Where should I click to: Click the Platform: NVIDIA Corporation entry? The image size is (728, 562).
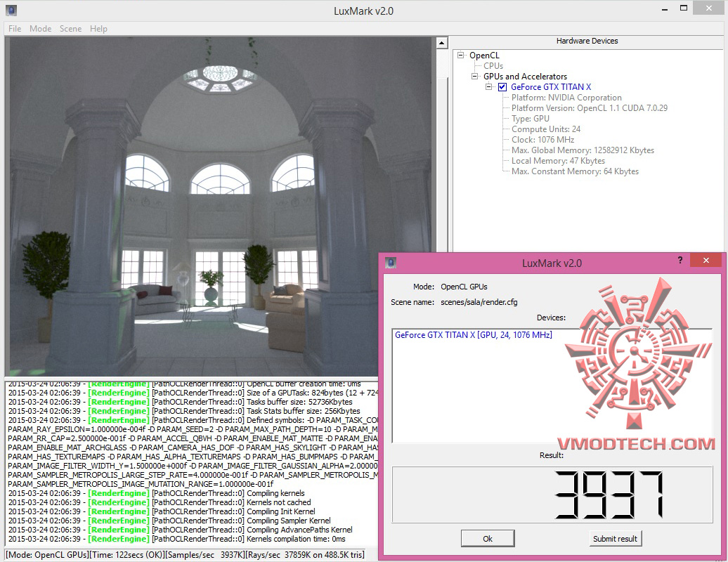pos(566,98)
